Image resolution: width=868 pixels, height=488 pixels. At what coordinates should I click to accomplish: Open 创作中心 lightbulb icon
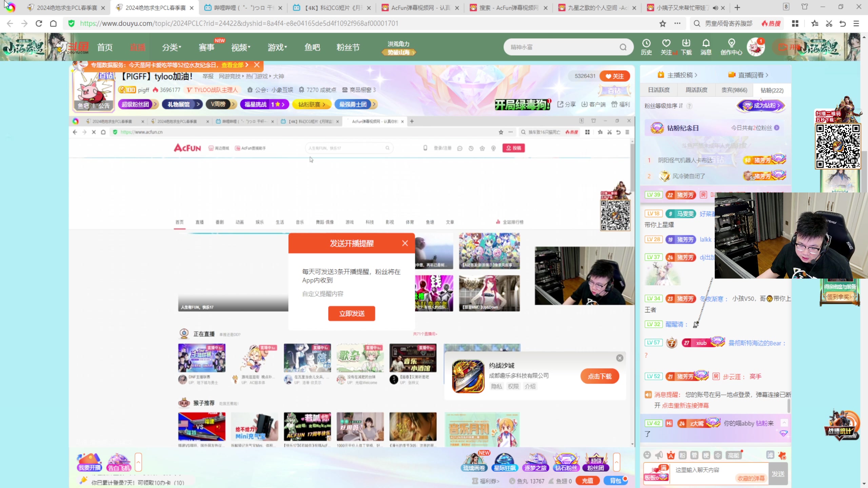pos(731,43)
